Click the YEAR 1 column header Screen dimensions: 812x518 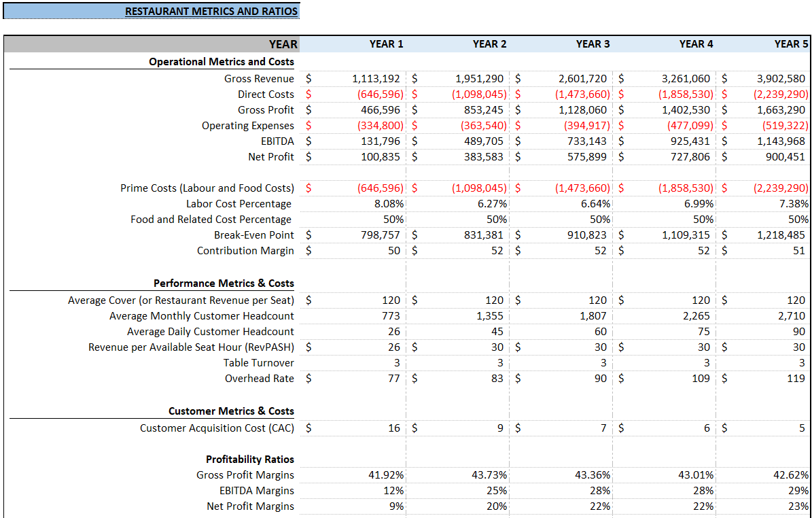386,45
